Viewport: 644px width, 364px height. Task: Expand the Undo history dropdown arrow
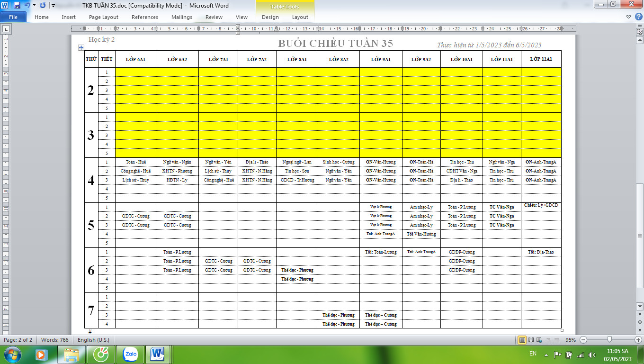pos(34,6)
